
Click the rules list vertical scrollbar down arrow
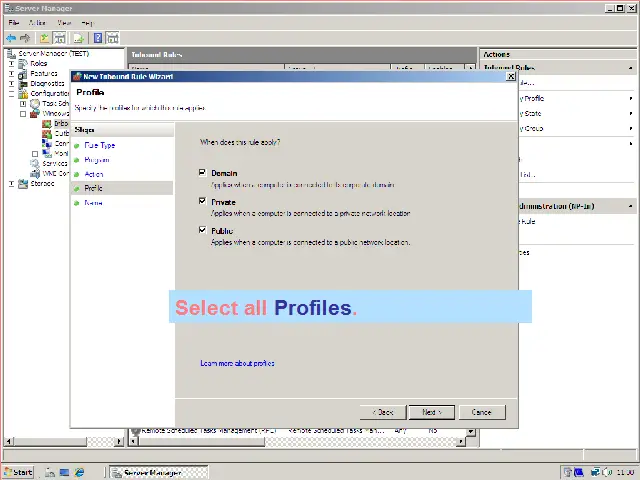click(x=471, y=431)
